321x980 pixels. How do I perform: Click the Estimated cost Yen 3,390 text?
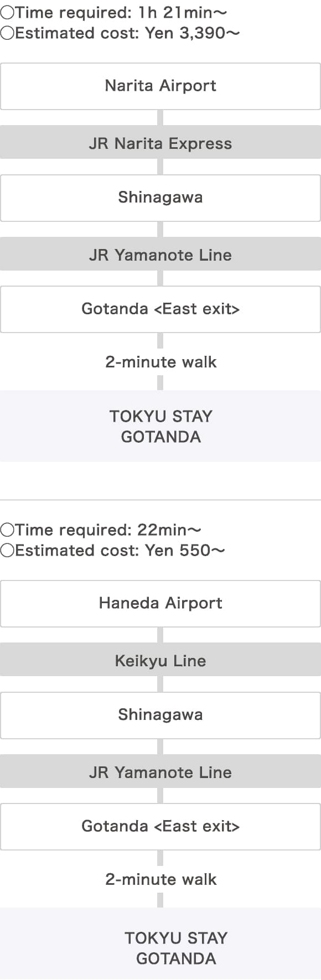click(x=127, y=33)
